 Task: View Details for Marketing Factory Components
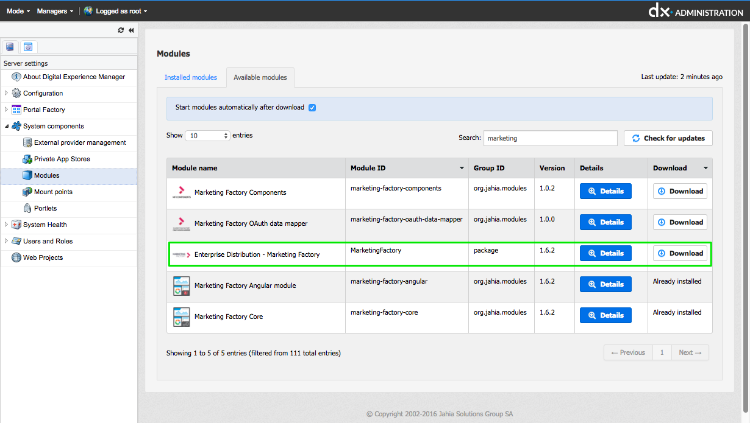(606, 191)
